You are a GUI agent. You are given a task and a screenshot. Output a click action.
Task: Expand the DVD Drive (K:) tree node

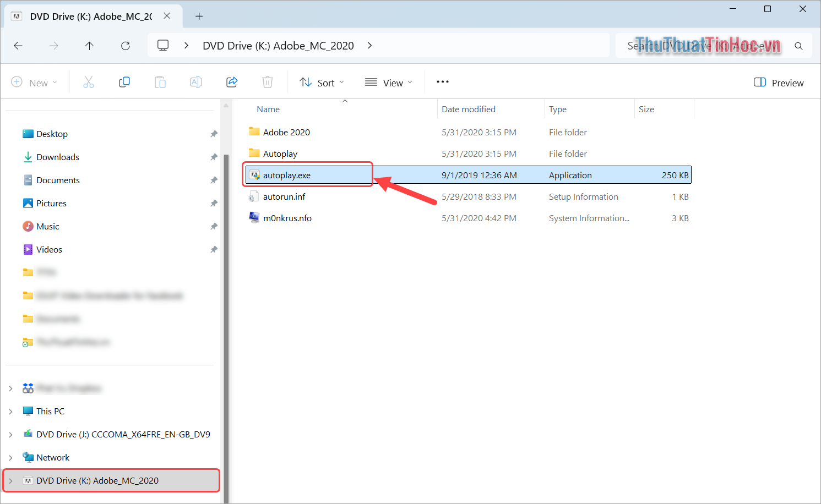[x=10, y=480]
